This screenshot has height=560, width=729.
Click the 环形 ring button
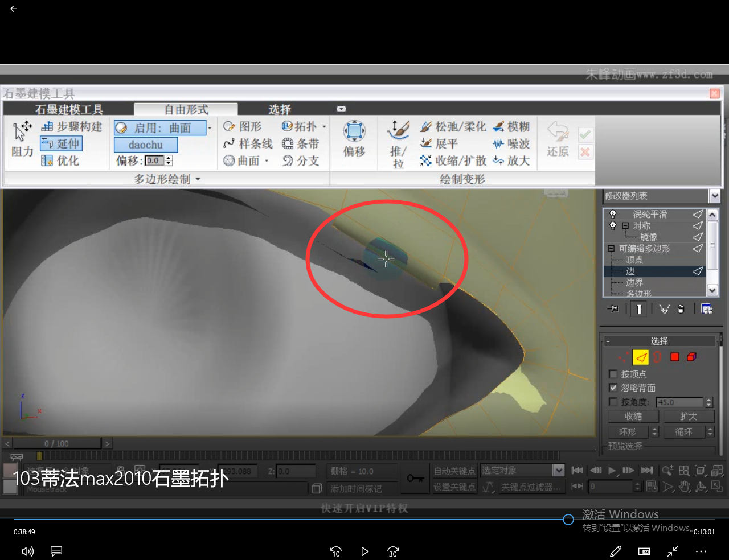click(628, 431)
